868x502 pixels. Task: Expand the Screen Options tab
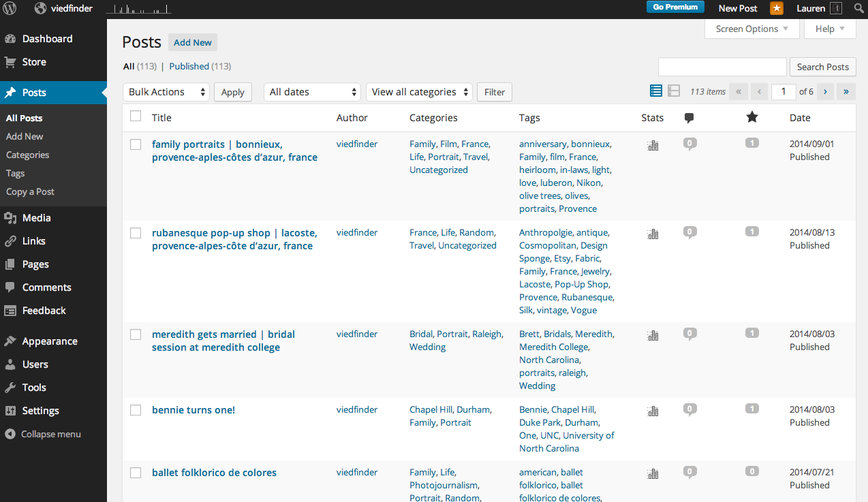point(751,29)
